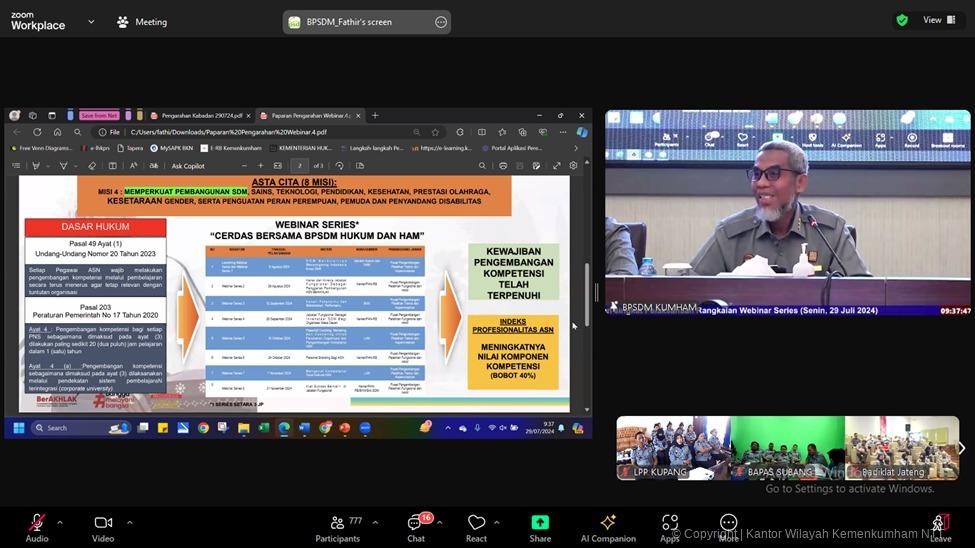This screenshot has height=548, width=975.
Task: Open the Meeting tab
Action: click(x=142, y=22)
